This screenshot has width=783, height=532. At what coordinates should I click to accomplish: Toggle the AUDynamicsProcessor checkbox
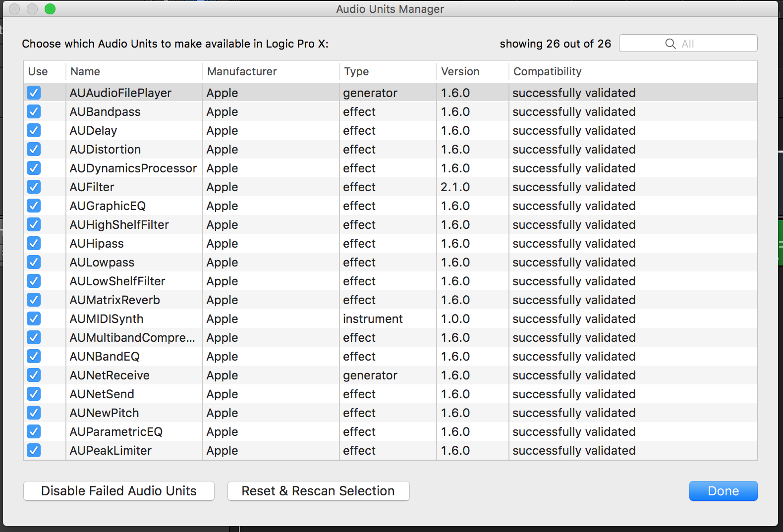pos(34,168)
